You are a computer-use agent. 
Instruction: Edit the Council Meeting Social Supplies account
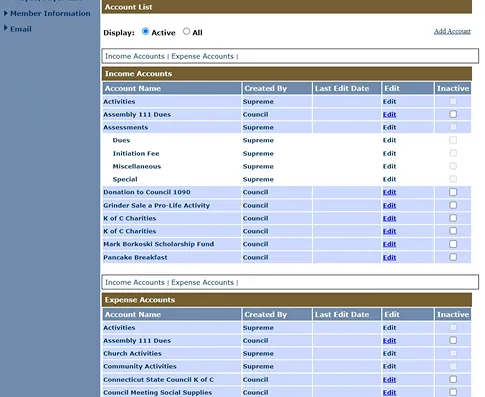tap(389, 393)
